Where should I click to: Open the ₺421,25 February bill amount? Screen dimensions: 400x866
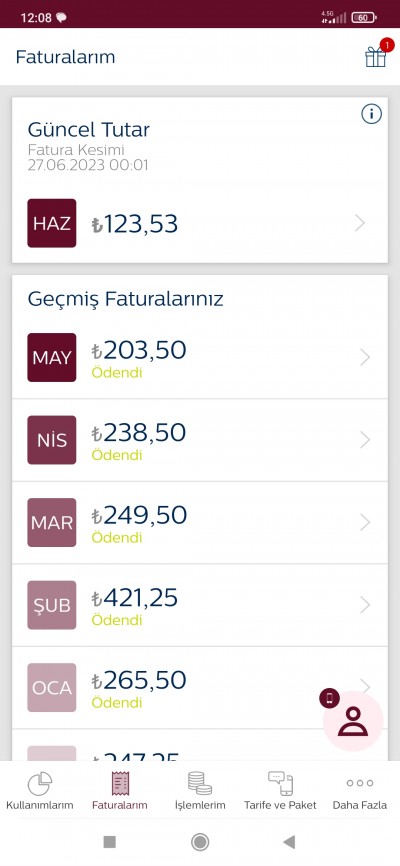pos(135,598)
